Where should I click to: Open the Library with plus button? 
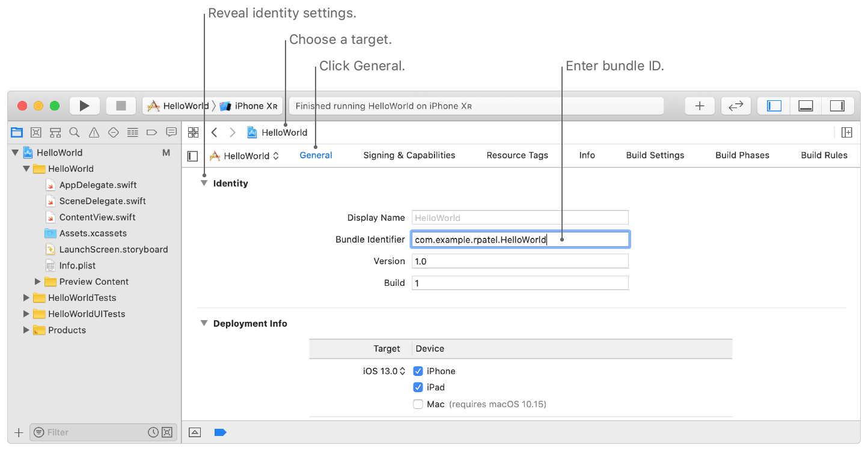pyautogui.click(x=700, y=106)
